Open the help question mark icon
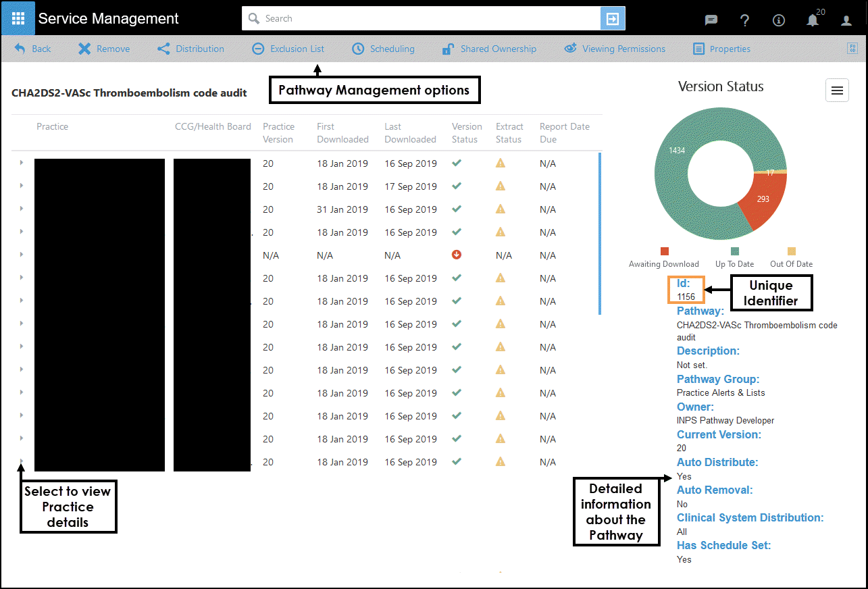 pos(744,20)
